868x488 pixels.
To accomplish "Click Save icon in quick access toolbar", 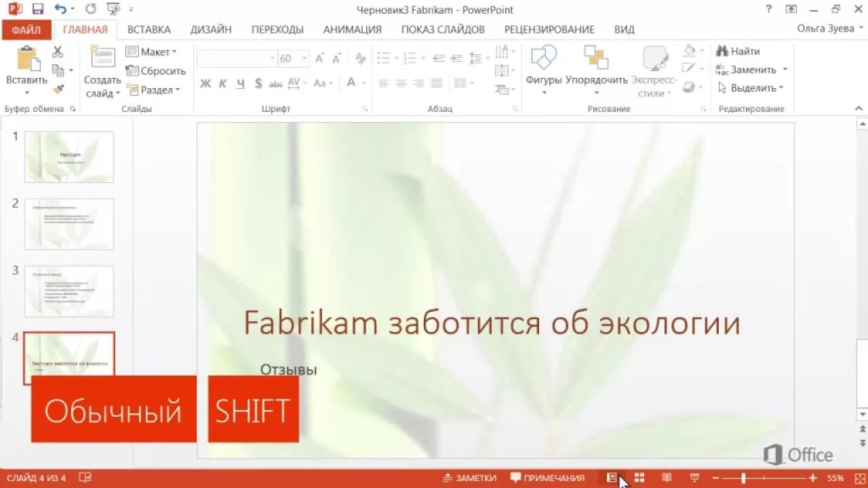I will [x=37, y=9].
